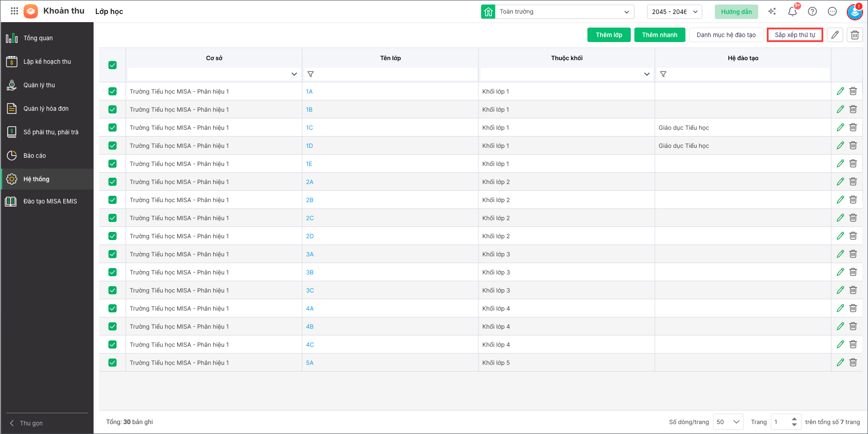Open the app grid launcher icon
Viewport: 868px width, 434px height.
[x=14, y=11]
